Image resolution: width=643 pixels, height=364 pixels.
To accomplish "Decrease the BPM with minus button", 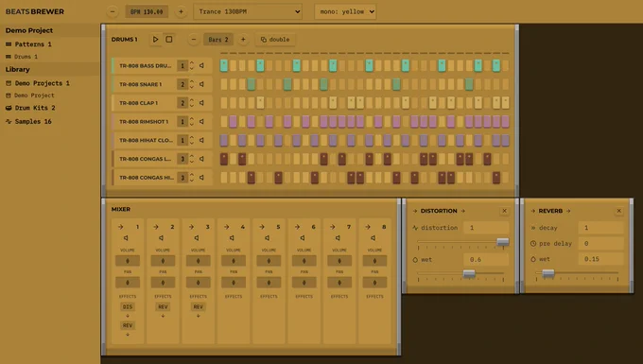I will 113,12.
